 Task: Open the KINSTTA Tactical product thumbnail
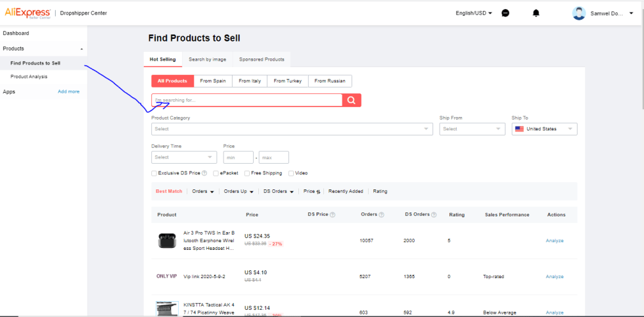coord(167,308)
